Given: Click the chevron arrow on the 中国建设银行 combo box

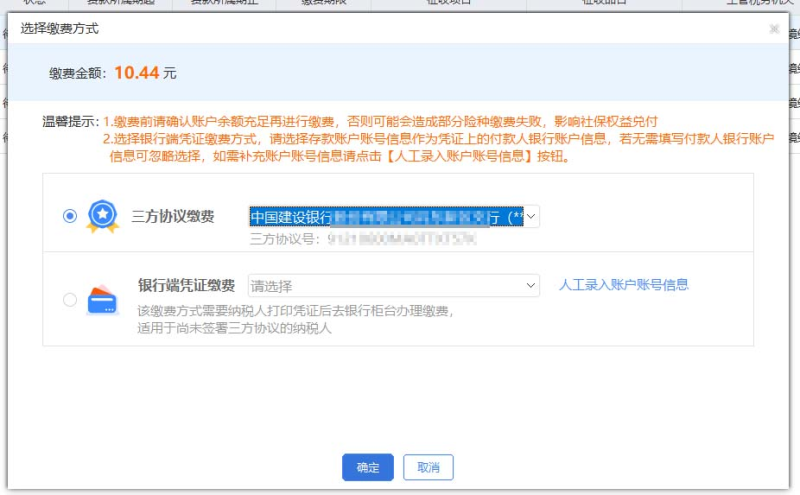Looking at the screenshot, I should (x=531, y=217).
